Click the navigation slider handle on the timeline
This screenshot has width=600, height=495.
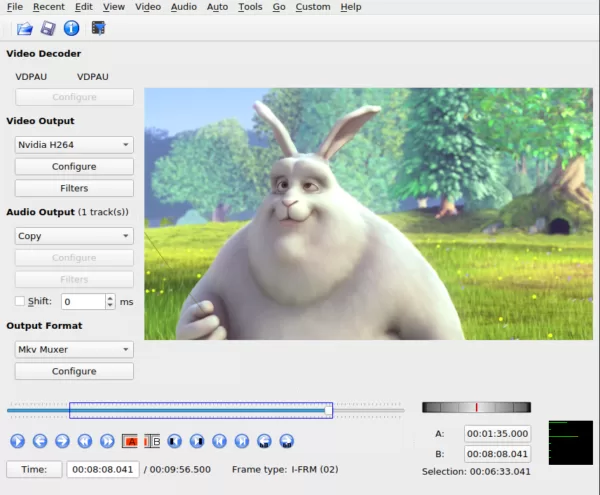pyautogui.click(x=328, y=410)
